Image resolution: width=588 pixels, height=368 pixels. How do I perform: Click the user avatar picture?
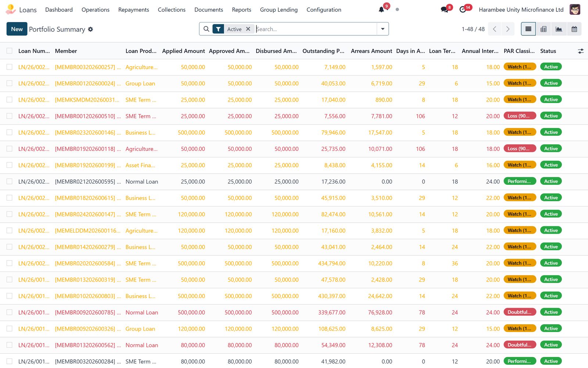[575, 10]
